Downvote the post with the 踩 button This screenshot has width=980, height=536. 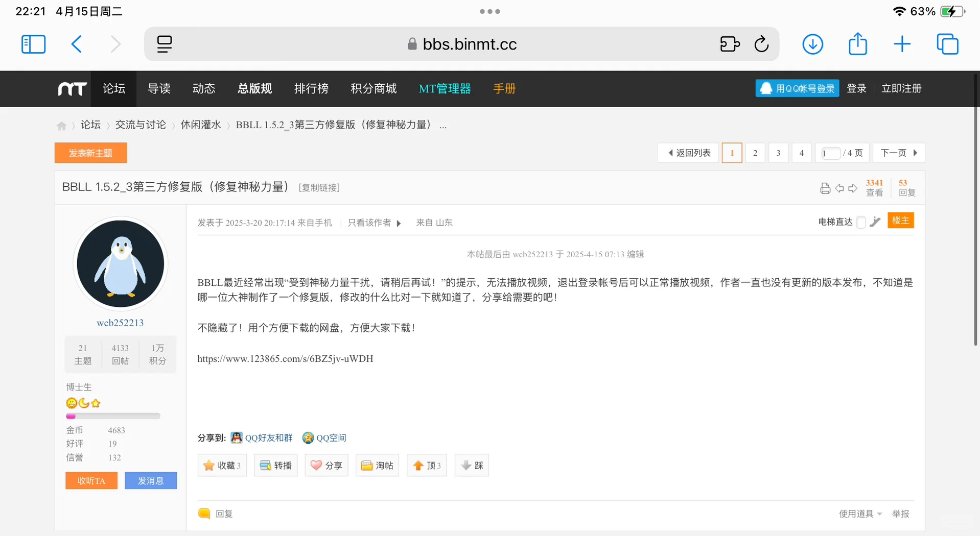[471, 465]
